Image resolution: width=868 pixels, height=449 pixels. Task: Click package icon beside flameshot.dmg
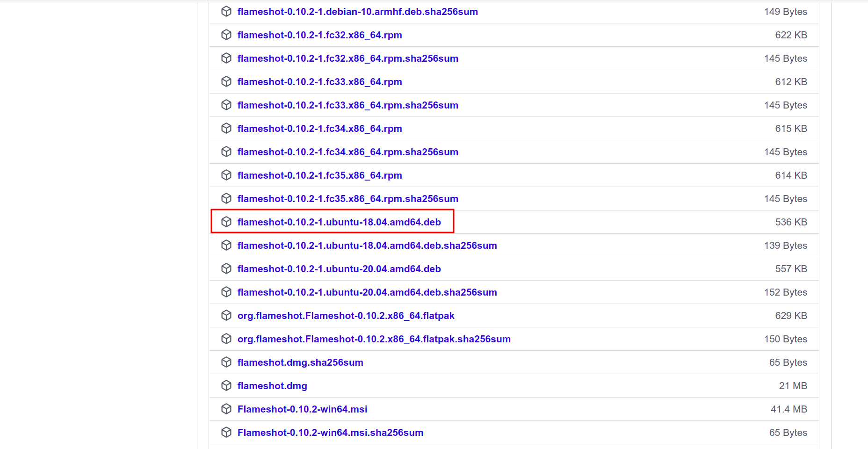pyautogui.click(x=226, y=385)
